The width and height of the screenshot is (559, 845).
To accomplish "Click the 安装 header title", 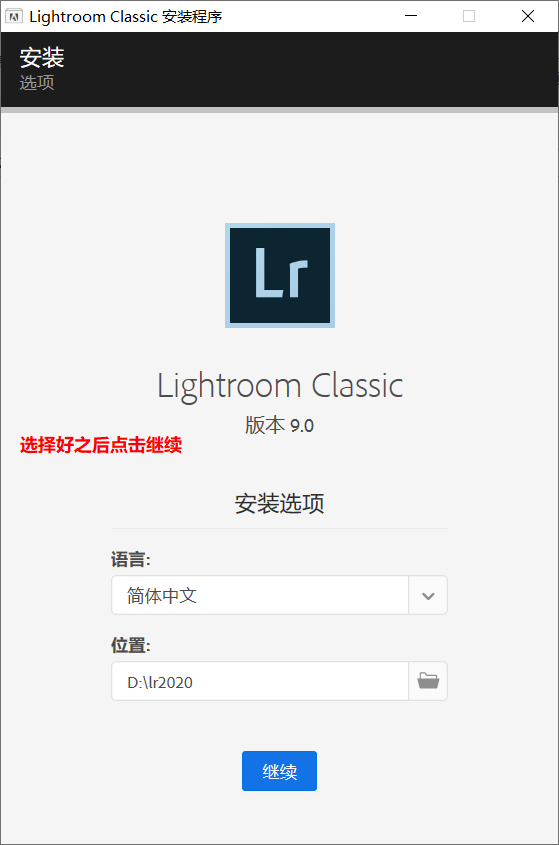I will pos(42,57).
